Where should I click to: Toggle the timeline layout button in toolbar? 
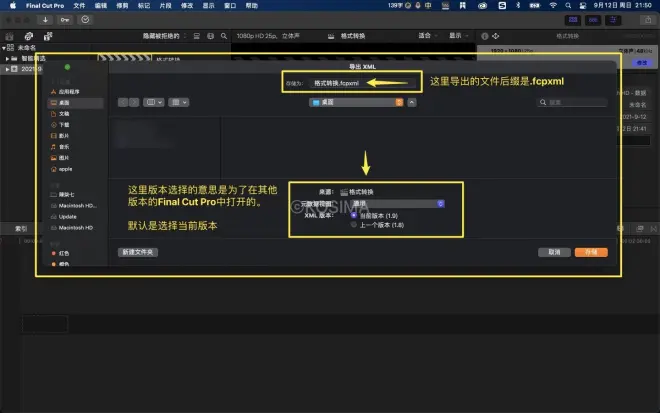593,20
